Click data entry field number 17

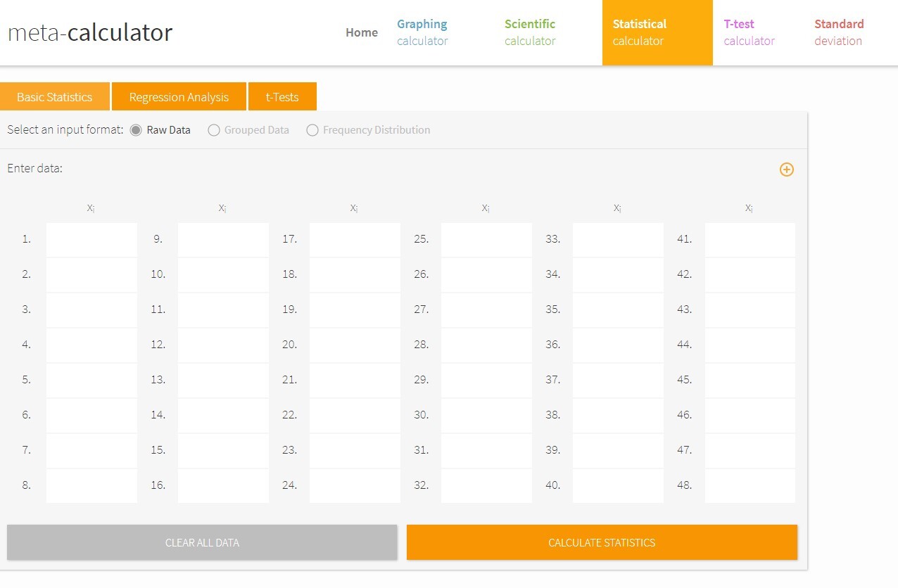355,239
